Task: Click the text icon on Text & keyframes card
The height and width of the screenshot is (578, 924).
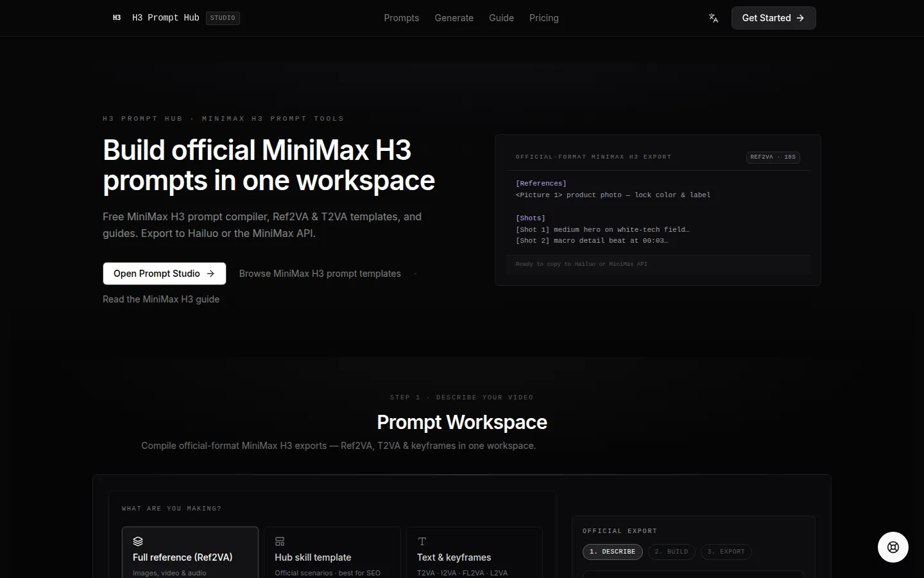Action: [422, 541]
